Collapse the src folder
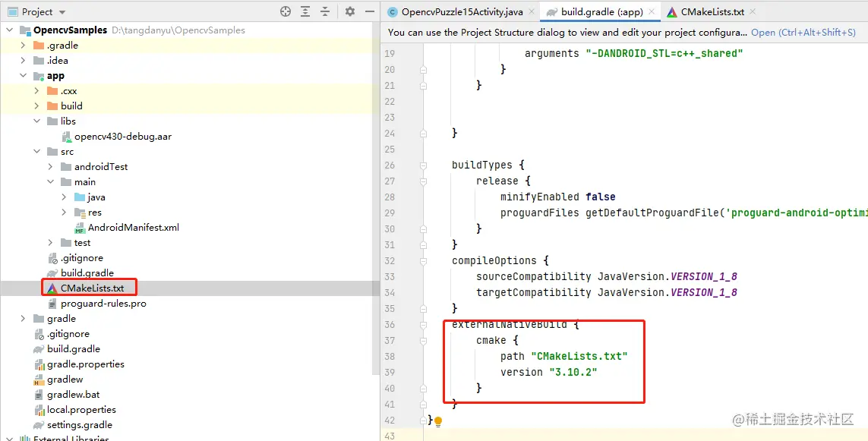Image resolution: width=868 pixels, height=441 pixels. click(x=36, y=152)
